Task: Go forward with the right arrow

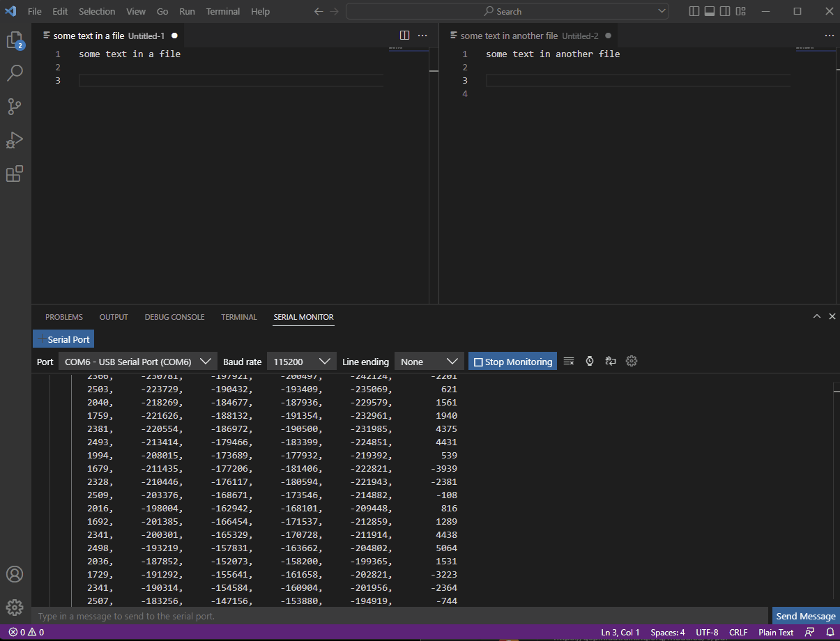Action: 334,11
